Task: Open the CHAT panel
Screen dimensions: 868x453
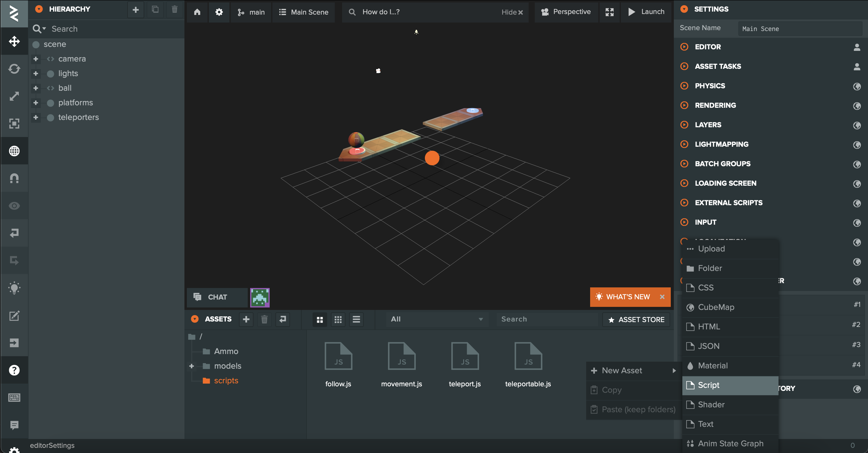Action: (217, 297)
